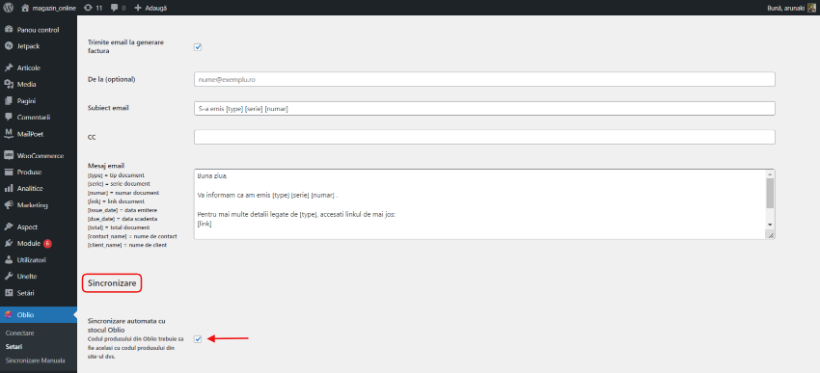Open the Analitice chart icon
Screen dimensions: 820x373
pos(8,189)
